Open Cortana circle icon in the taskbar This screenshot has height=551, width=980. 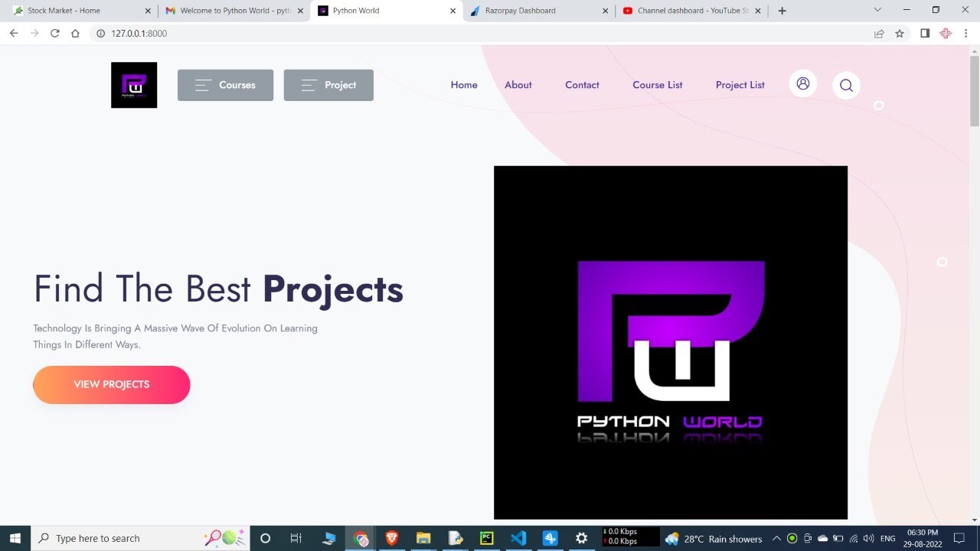click(x=265, y=538)
